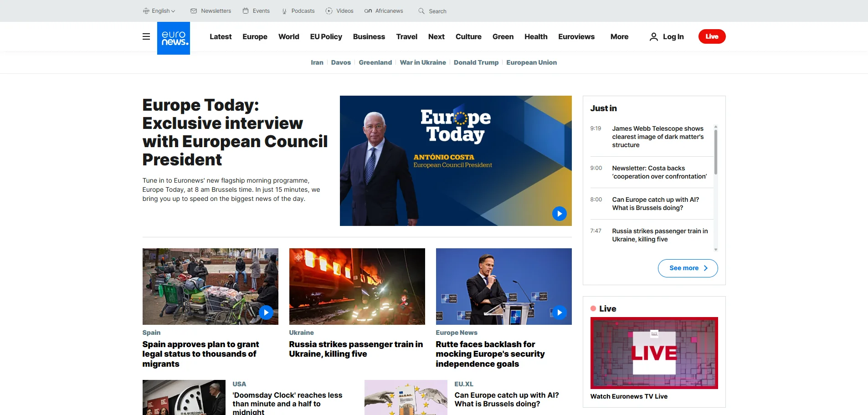This screenshot has height=415, width=868.
Task: Open the More navigation menu
Action: (619, 36)
